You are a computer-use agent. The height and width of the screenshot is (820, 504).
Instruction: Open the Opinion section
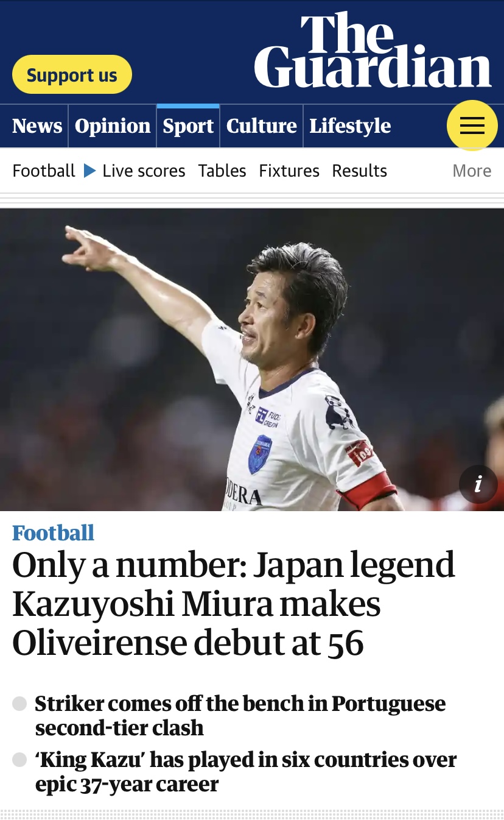(x=113, y=126)
